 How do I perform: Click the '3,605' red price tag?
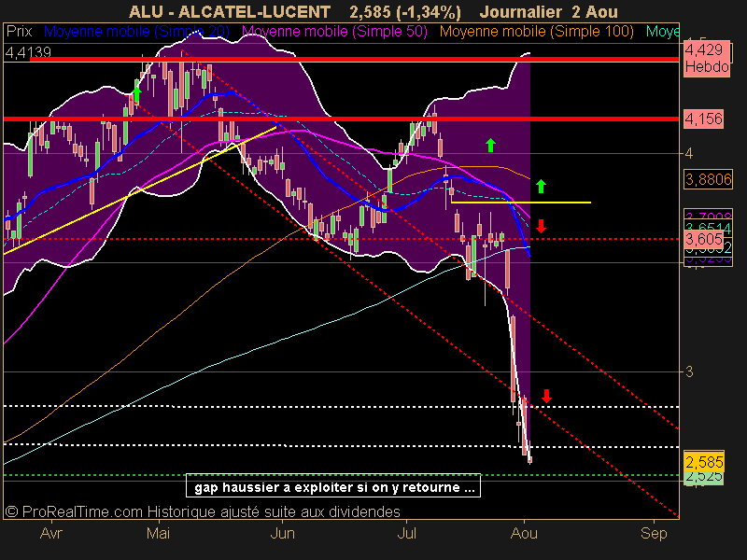[x=704, y=239]
